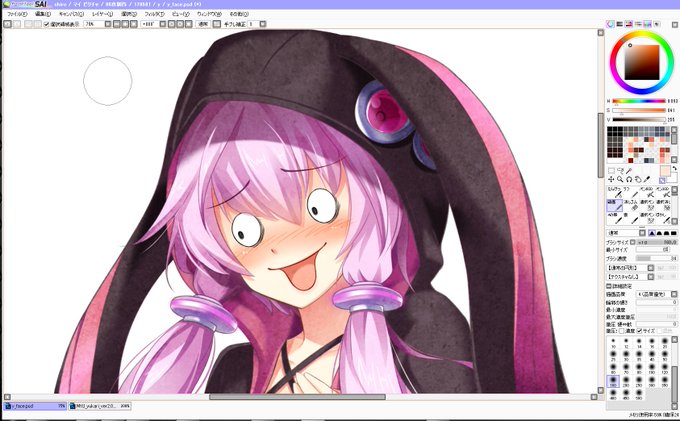Select the lasso selection tool
This screenshot has height=421, width=680.
(620, 171)
